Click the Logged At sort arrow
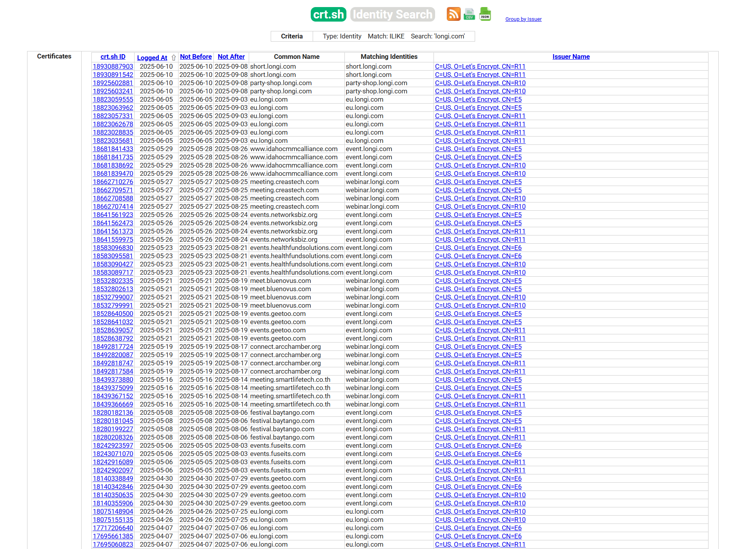Viewport: 756px width, 549px height. pos(174,58)
